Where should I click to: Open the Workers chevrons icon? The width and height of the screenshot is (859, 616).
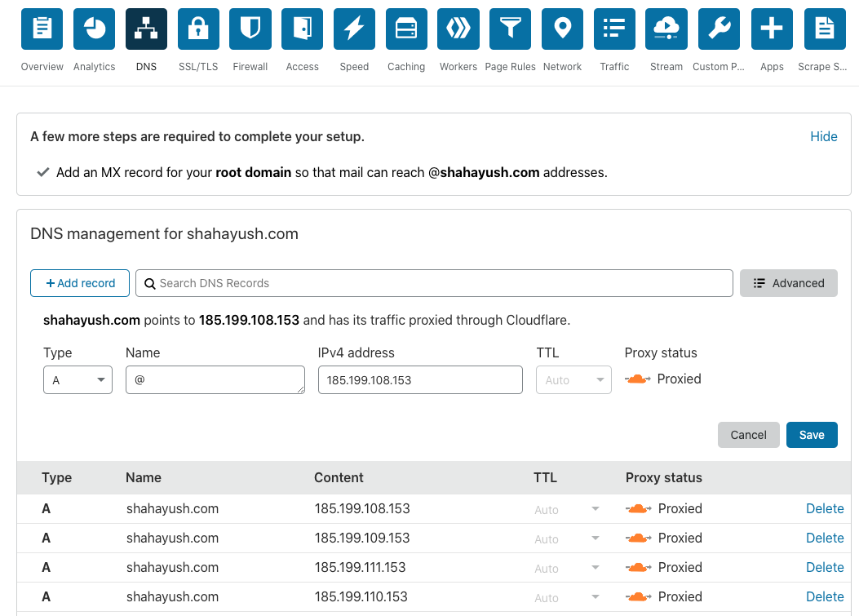(458, 29)
